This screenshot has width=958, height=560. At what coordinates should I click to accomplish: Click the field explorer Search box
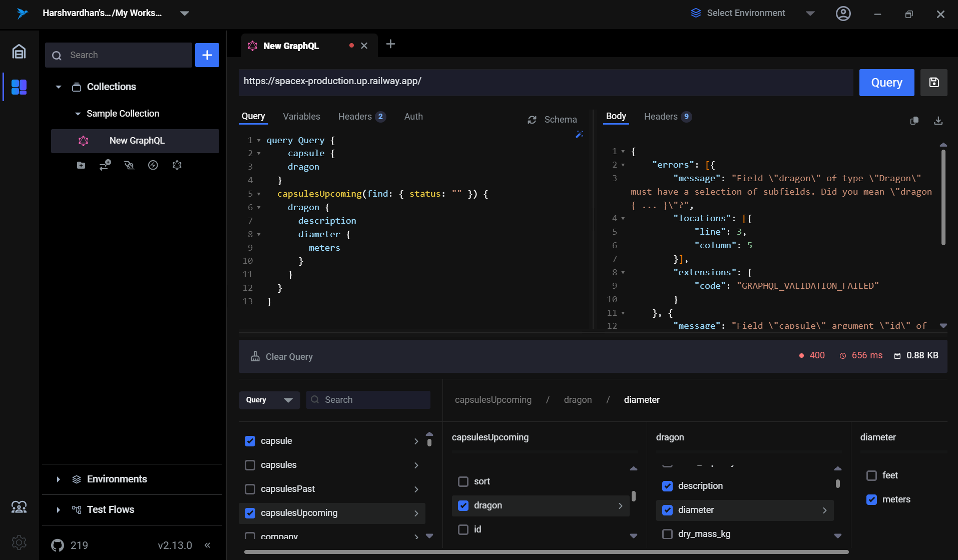(368, 400)
